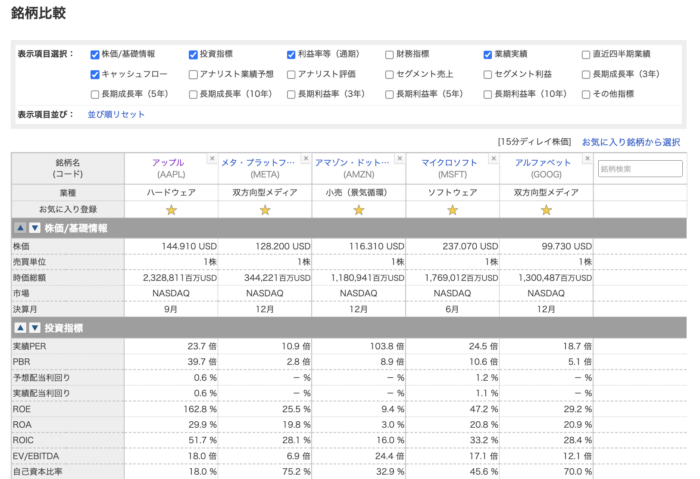This screenshot has width=700, height=479.
Task: Toggle favorite star for メタ・プラットフォームズ (META)
Action: tap(265, 210)
